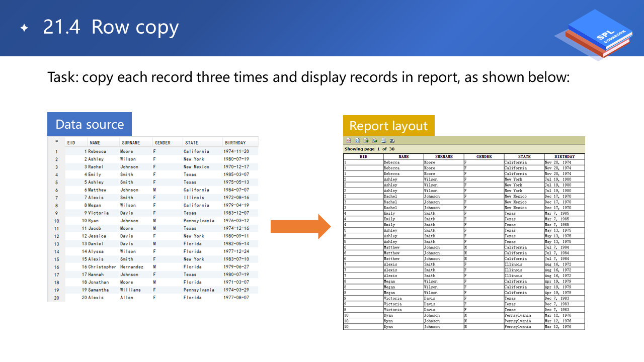Click the export page icon with green arrow
Viewport: 644px width, 362px height.
tap(366, 141)
